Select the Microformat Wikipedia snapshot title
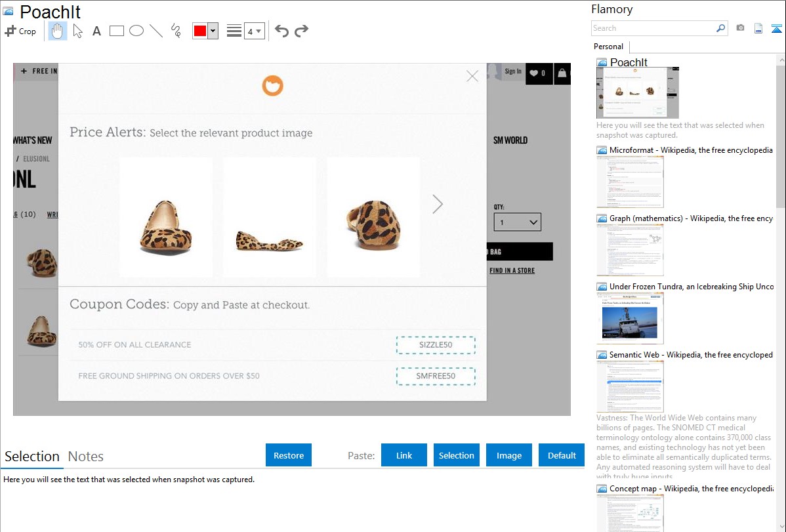 [x=692, y=150]
